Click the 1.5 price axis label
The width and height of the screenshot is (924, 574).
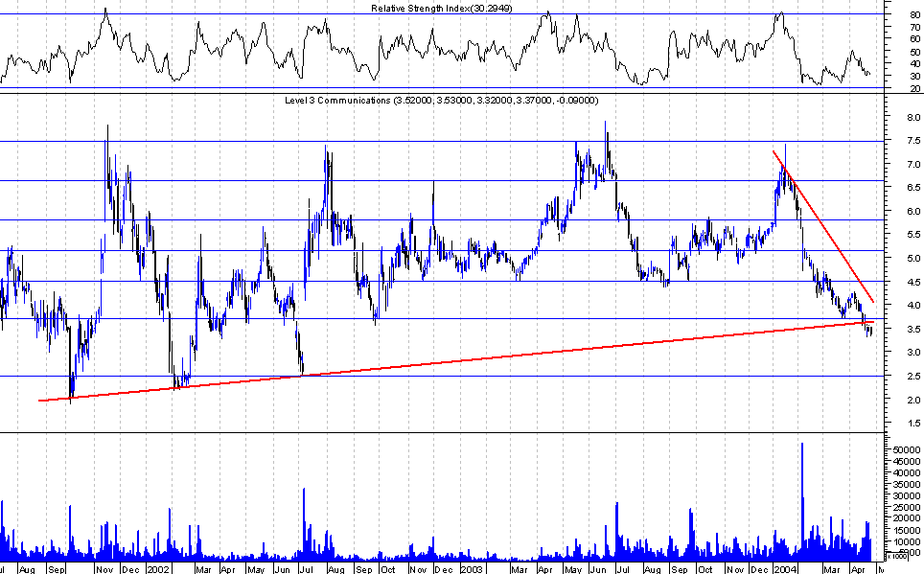(914, 424)
